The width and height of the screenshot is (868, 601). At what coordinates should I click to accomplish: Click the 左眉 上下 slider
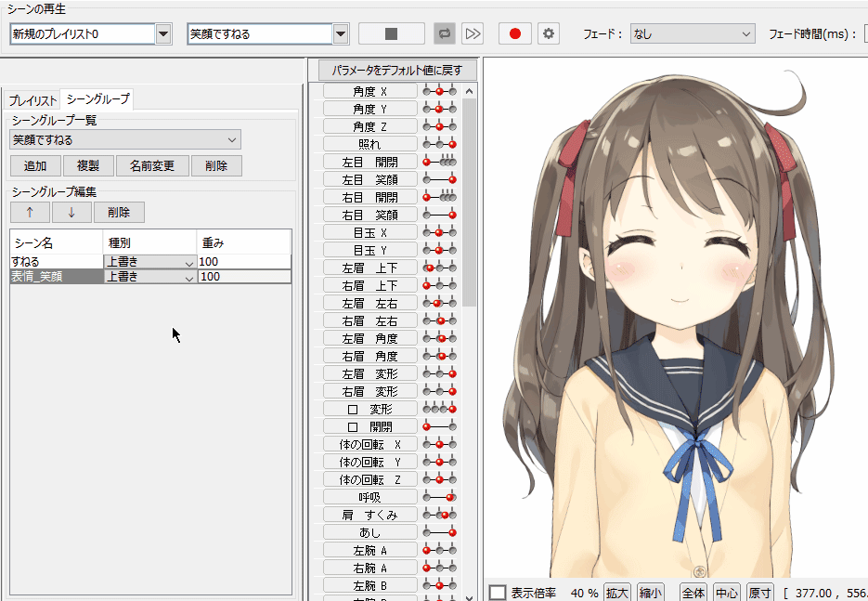coord(439,268)
